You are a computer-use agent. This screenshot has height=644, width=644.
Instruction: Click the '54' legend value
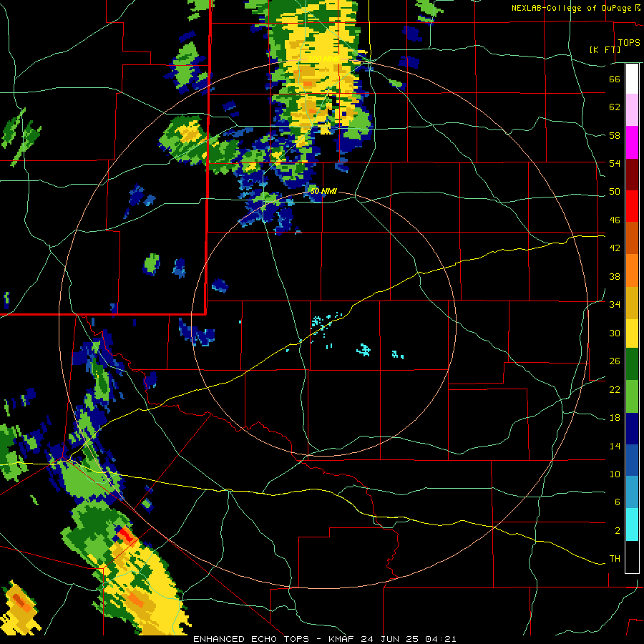coord(615,163)
